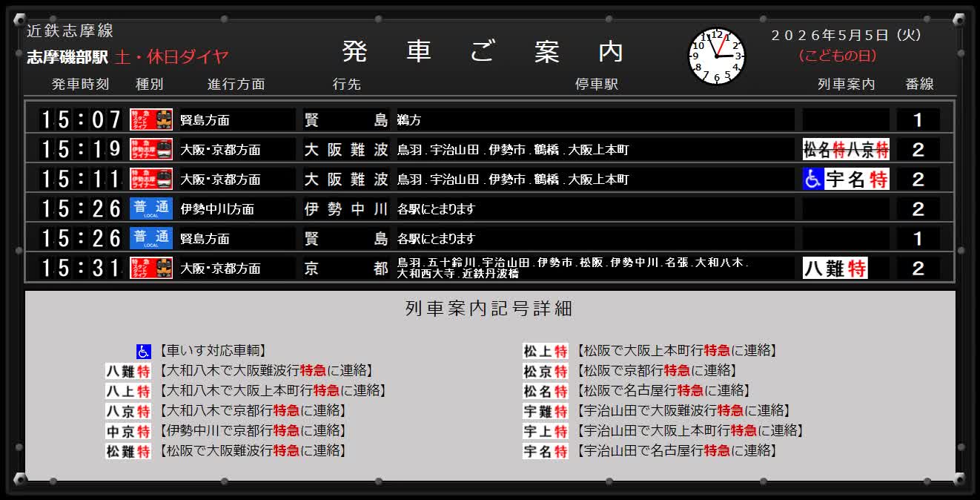Click 各駅にとまります in the 伊勢中川 row
This screenshot has height=500, width=980.
pos(436,209)
